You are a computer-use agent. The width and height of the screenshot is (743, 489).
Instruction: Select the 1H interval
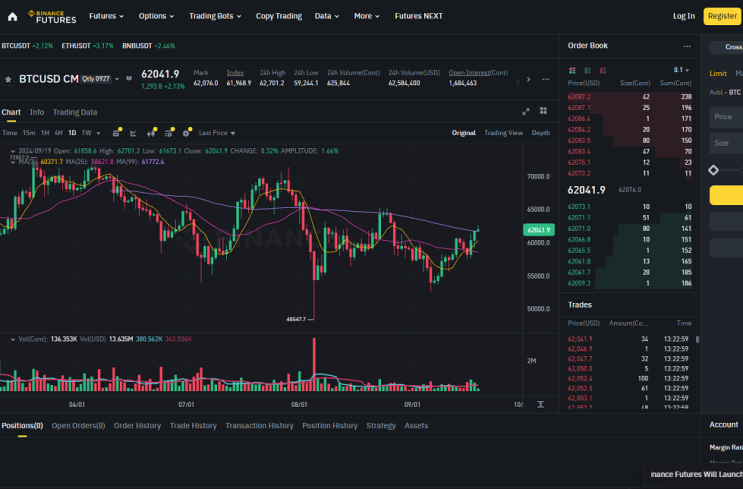click(45, 133)
